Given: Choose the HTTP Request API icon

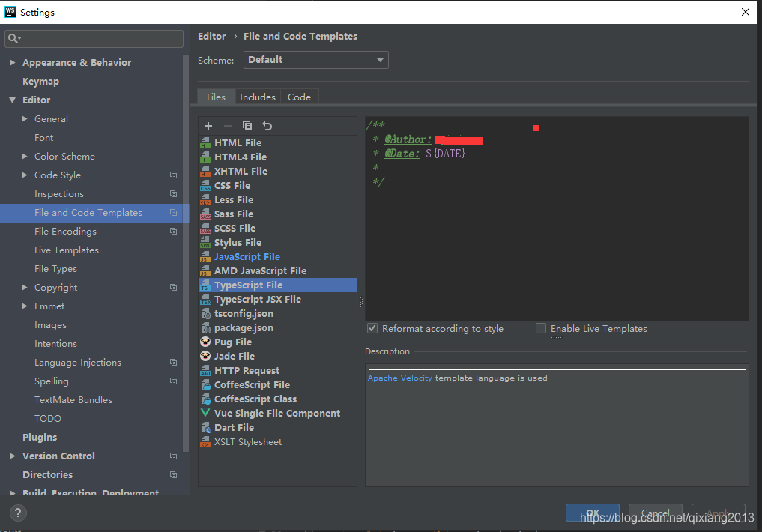Looking at the screenshot, I should (205, 370).
